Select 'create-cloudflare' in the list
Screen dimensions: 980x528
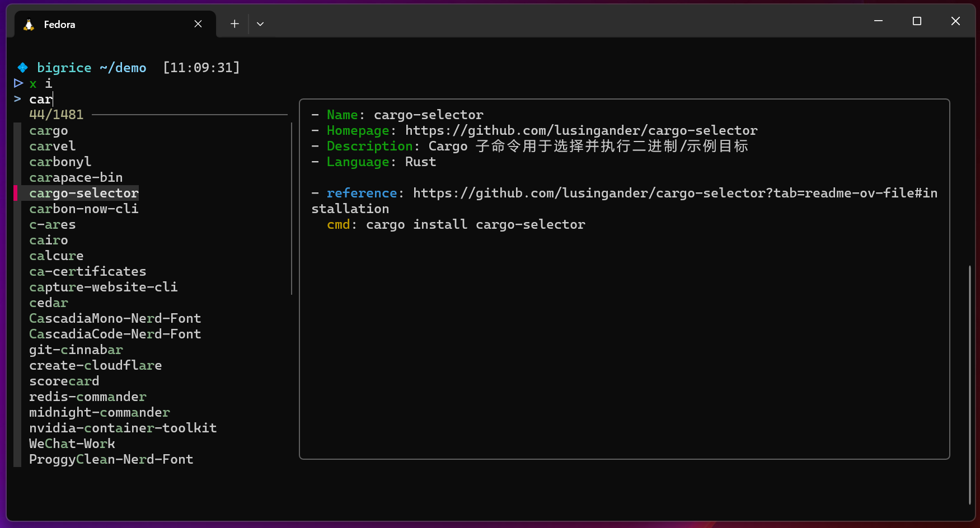coord(96,366)
